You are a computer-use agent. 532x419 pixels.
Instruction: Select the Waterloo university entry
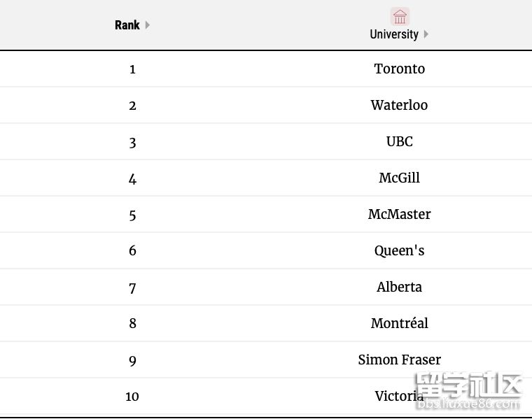click(x=399, y=105)
